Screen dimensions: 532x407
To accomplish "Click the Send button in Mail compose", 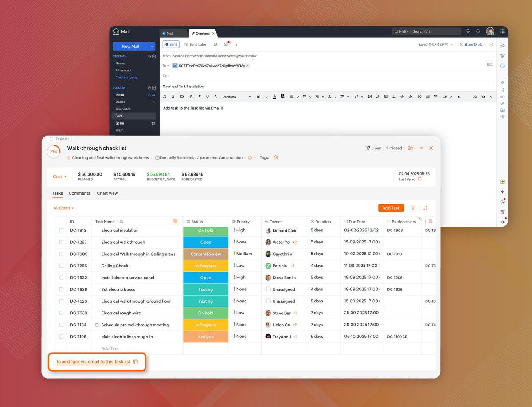I will click(171, 44).
